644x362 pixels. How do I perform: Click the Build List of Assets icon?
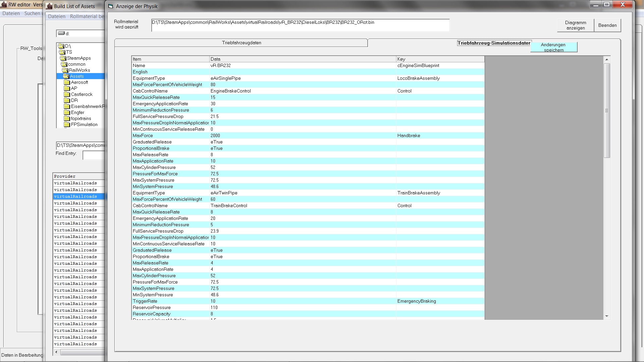(x=49, y=6)
